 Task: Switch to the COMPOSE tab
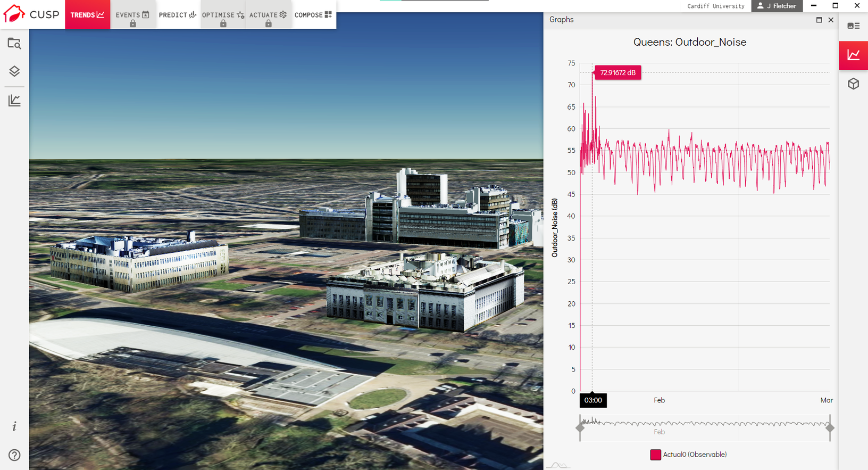tap(313, 14)
